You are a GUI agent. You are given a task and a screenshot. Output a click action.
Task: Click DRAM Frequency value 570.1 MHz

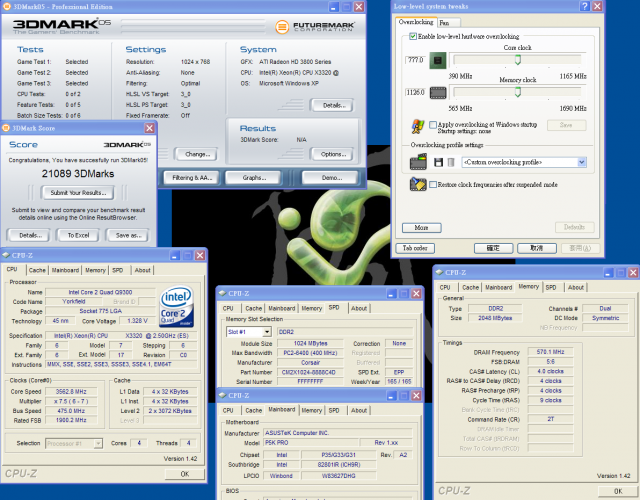[550, 352]
